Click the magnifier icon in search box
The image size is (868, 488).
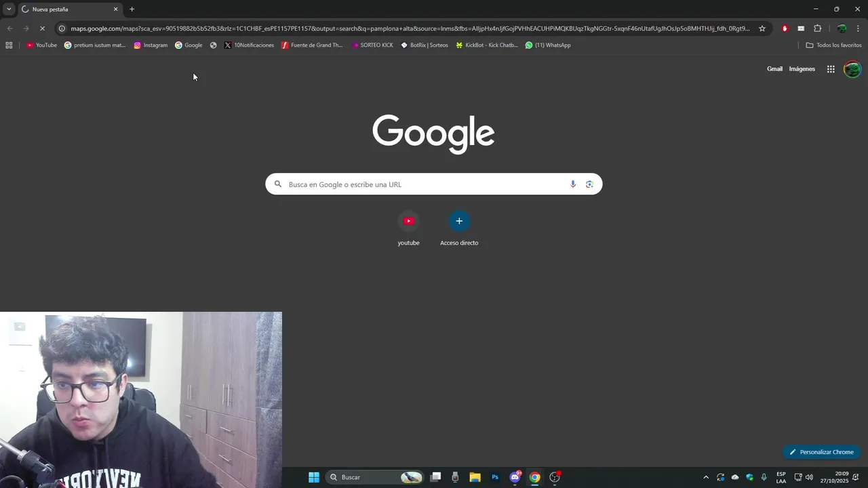coord(278,184)
